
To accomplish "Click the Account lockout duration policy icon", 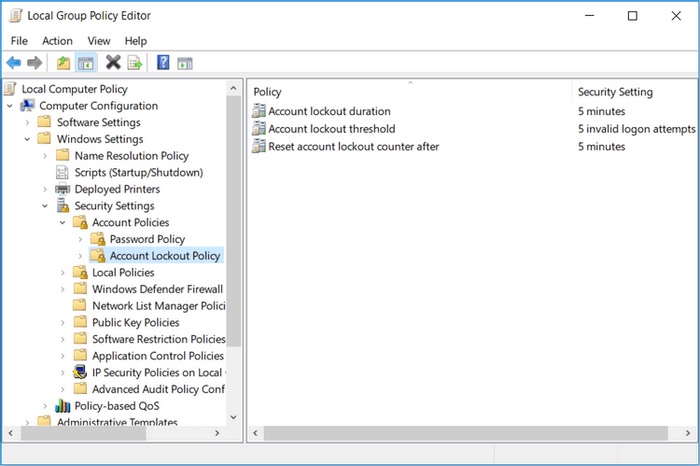I will 258,111.
